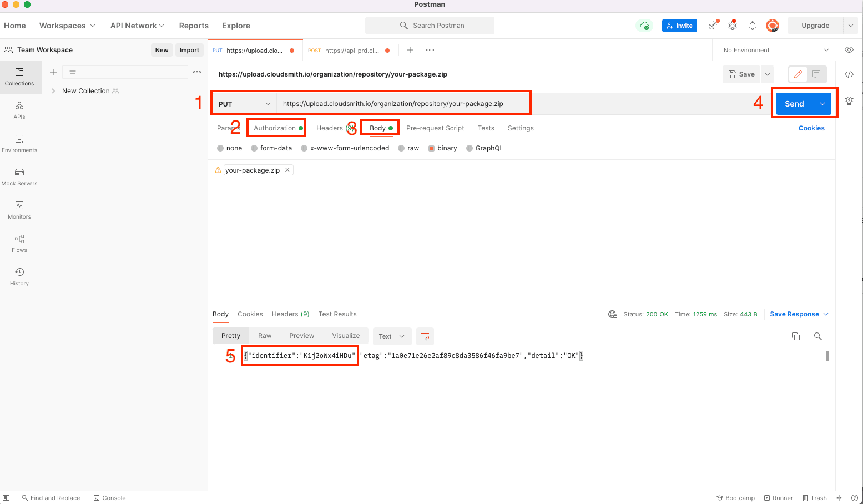Click the Send button
This screenshot has width=863, height=504.
794,104
